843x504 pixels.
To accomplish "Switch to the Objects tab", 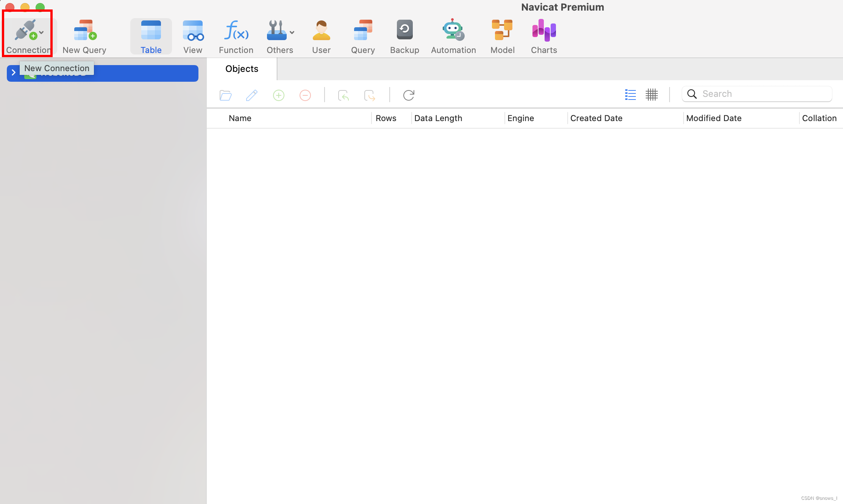I will 242,69.
